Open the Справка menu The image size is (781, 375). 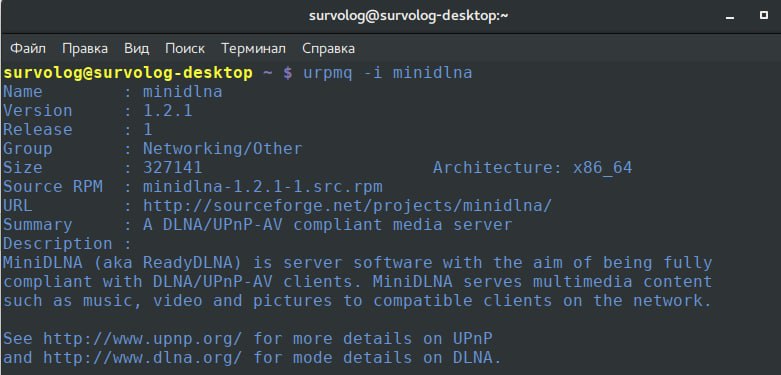point(328,48)
